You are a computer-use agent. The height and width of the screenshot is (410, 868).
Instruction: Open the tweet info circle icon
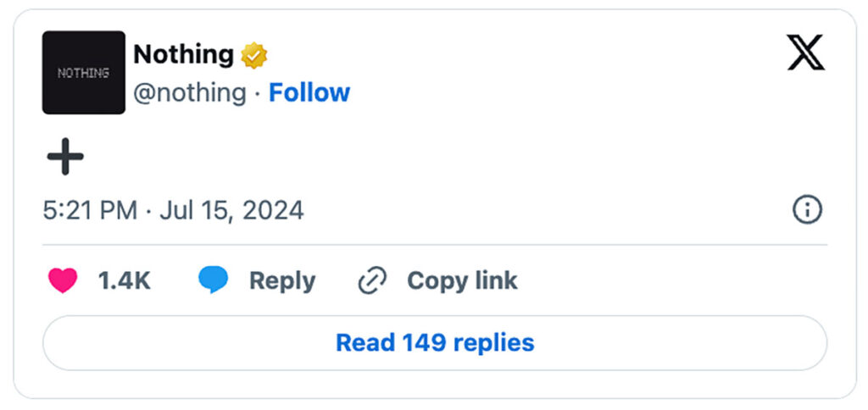pyautogui.click(x=808, y=210)
